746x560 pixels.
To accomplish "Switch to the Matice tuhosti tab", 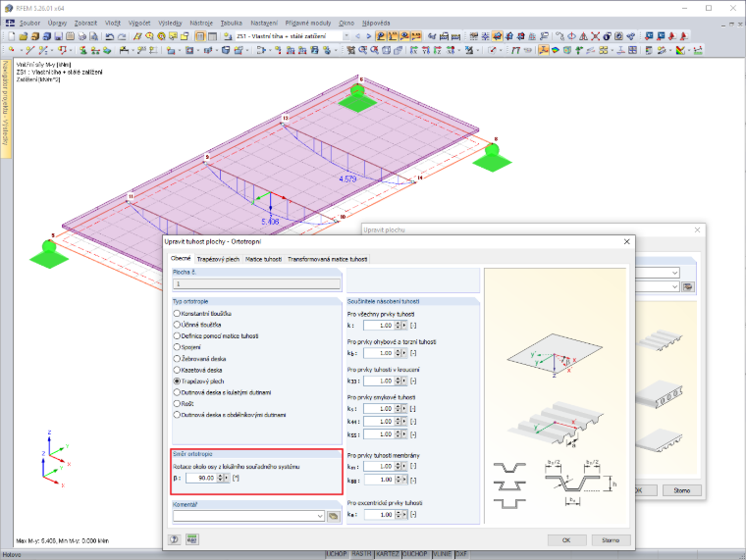I will pos(263,259).
